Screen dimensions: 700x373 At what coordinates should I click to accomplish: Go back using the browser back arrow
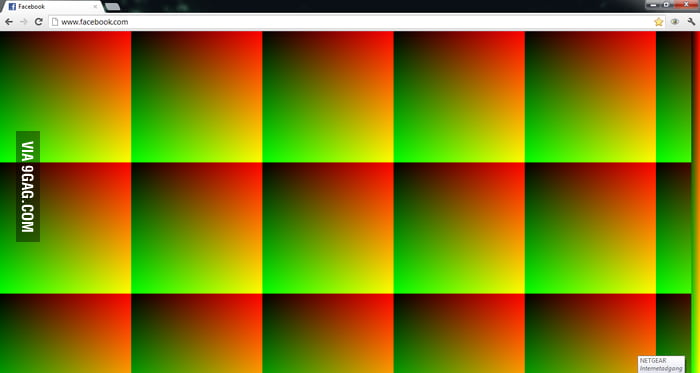pos(8,22)
